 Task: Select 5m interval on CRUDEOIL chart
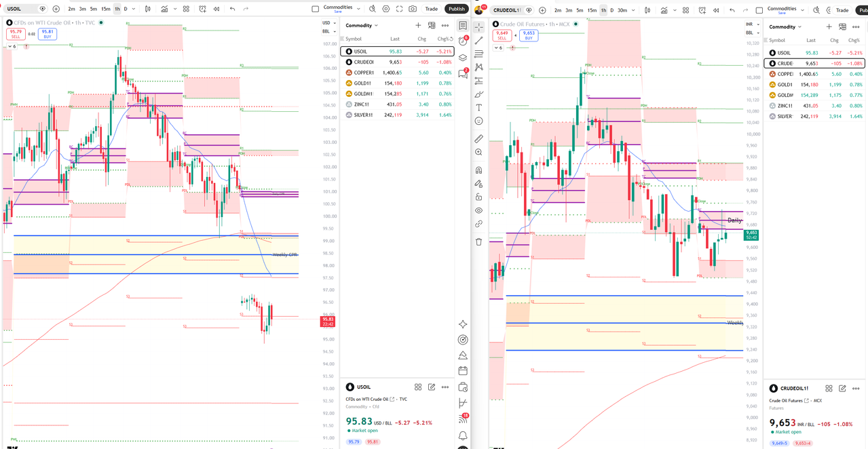[580, 10]
